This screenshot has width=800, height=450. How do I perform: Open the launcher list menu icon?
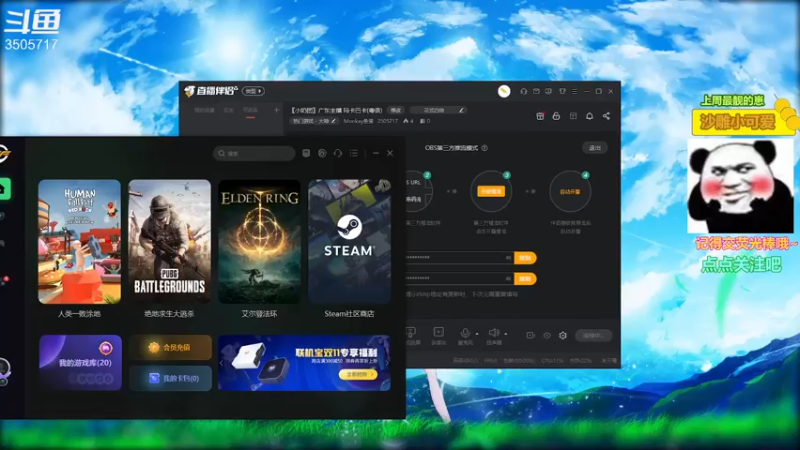click(x=354, y=153)
